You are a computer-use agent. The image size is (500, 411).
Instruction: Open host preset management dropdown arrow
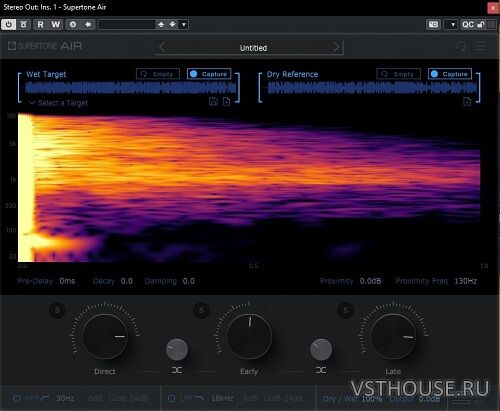[184, 24]
